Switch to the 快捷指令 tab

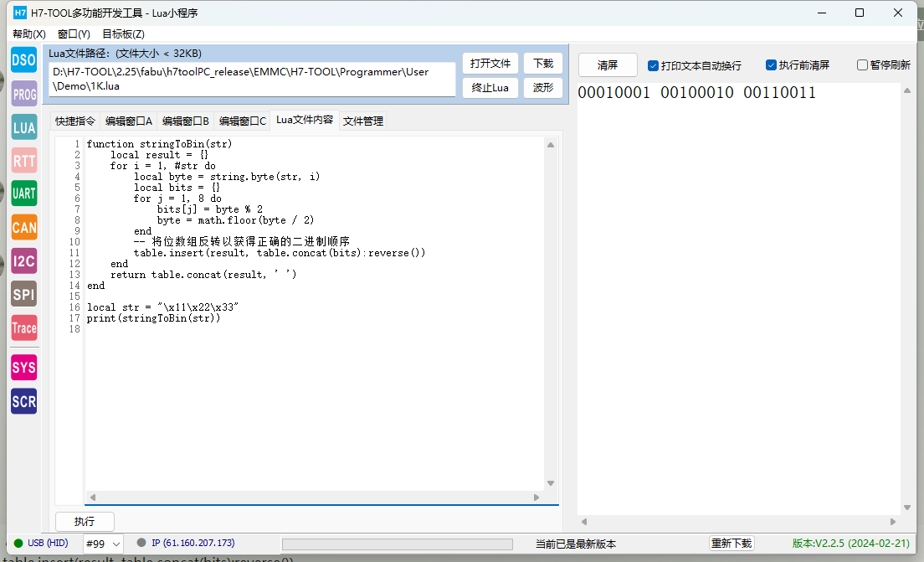tap(74, 121)
